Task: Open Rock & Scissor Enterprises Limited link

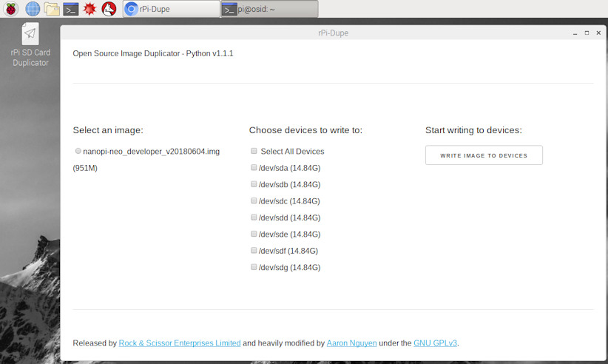Action: tap(180, 343)
